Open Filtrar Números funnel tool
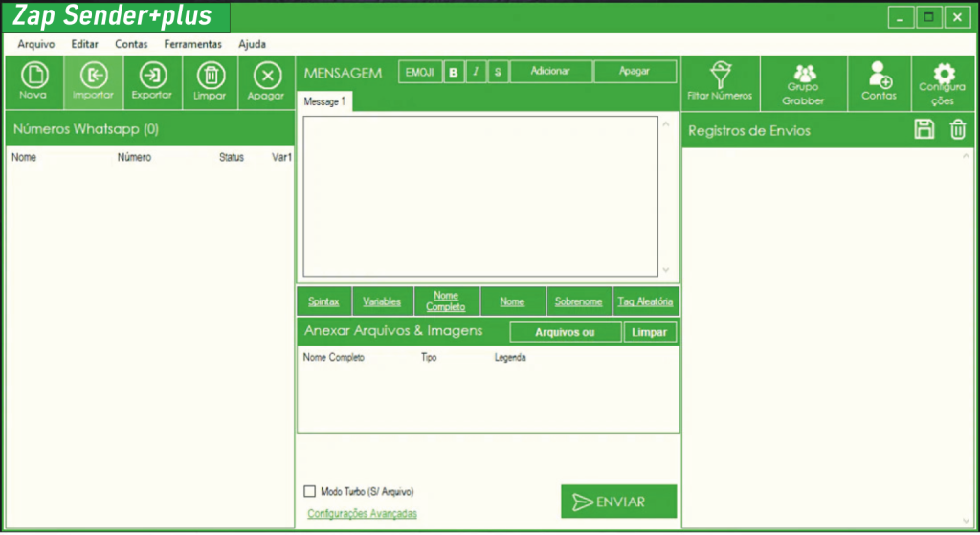Viewport: 980px width, 535px height. pos(720,82)
